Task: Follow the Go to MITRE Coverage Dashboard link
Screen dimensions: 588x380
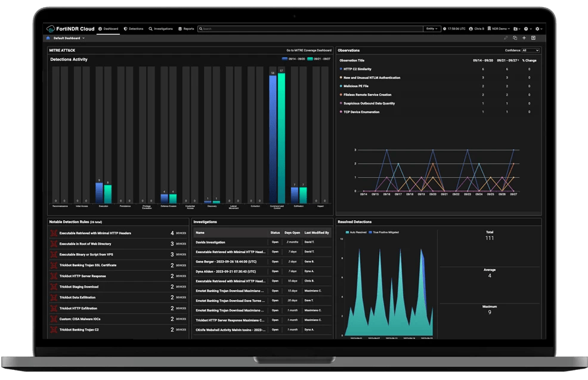Action: [309, 50]
